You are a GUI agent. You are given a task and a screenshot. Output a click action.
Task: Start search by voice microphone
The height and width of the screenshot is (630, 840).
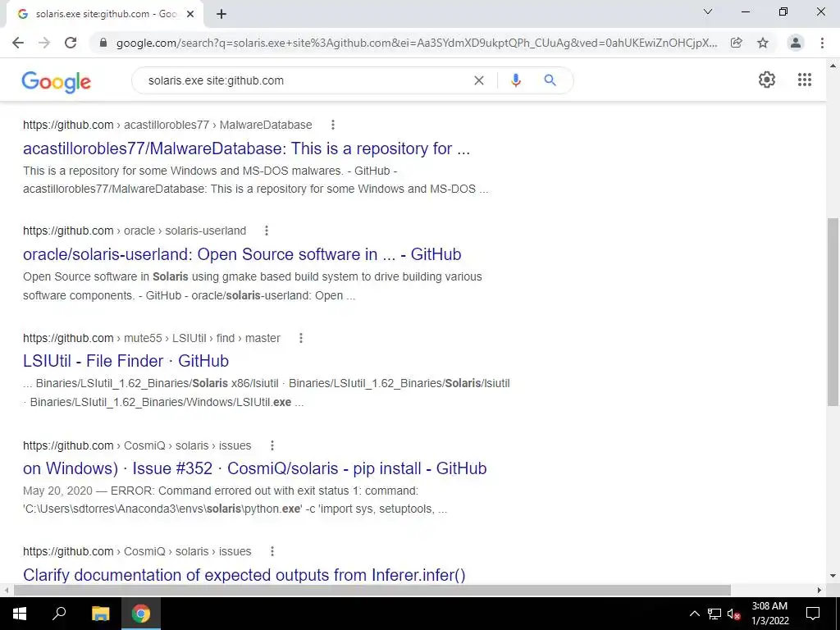pyautogui.click(x=516, y=80)
